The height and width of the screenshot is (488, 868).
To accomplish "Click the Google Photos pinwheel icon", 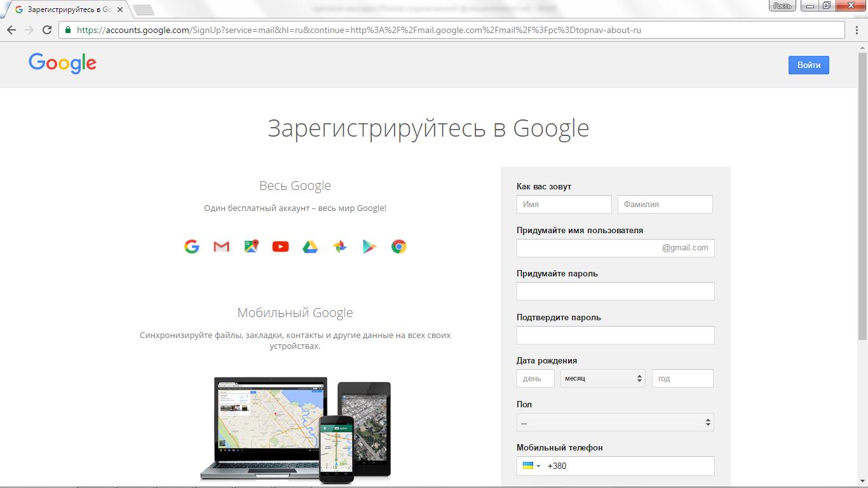I will click(340, 247).
